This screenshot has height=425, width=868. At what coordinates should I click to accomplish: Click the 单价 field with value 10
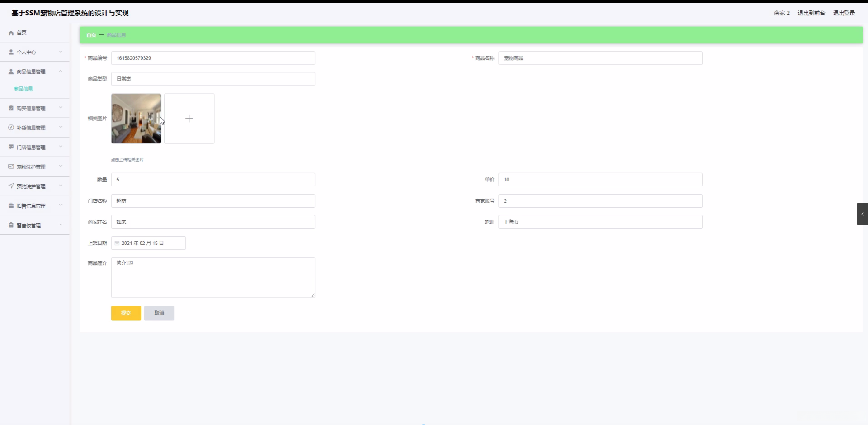click(600, 180)
